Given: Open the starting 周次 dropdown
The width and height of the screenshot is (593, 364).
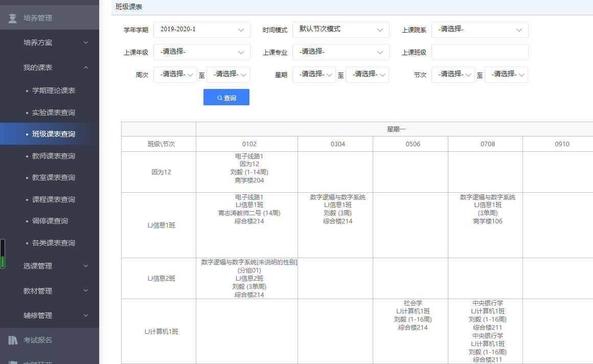Looking at the screenshot, I should [x=175, y=75].
